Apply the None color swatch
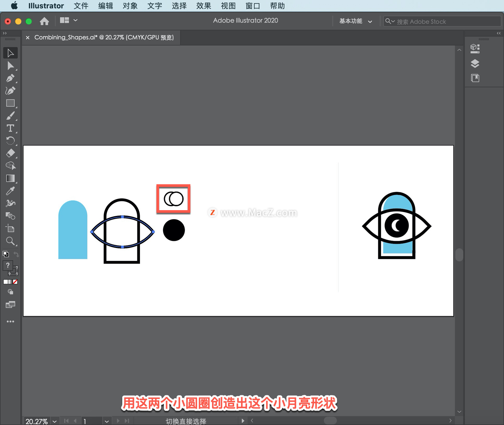This screenshot has height=425, width=504. 15,282
